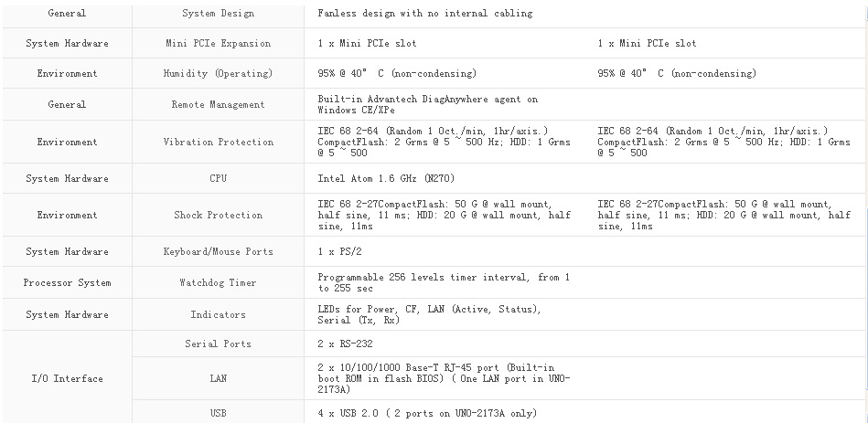Click the Intel Atom 1.6 GHz text
Image resolution: width=868 pixels, height=423 pixels.
(x=370, y=179)
